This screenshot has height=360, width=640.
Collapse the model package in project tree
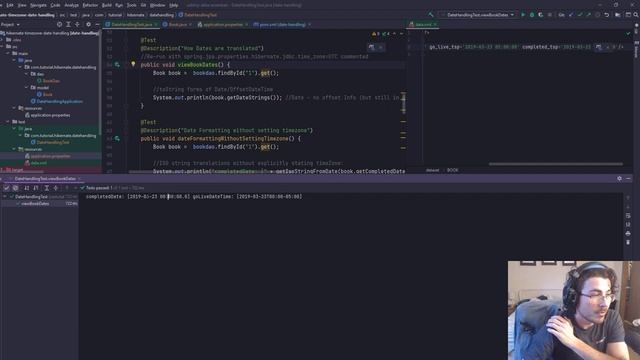point(27,88)
